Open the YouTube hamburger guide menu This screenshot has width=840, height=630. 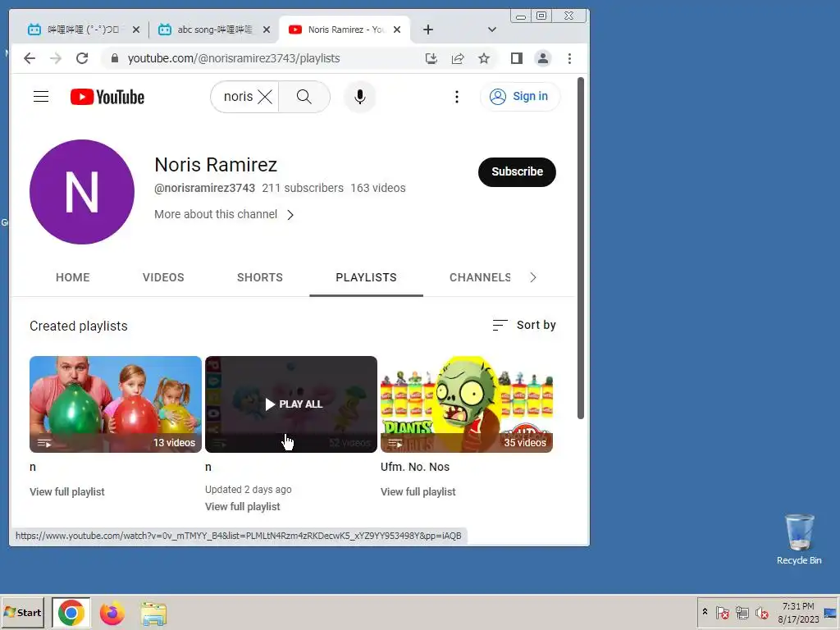click(x=41, y=97)
